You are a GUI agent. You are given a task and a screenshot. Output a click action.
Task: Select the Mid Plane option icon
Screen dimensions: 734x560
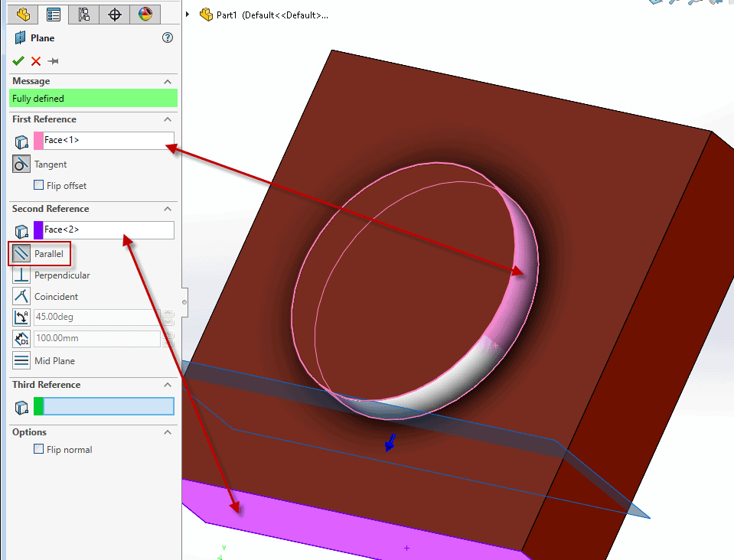(21, 360)
